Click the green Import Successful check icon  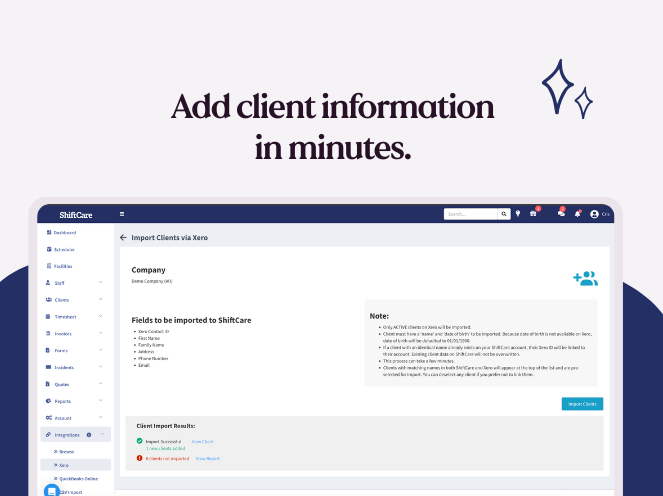[140, 441]
